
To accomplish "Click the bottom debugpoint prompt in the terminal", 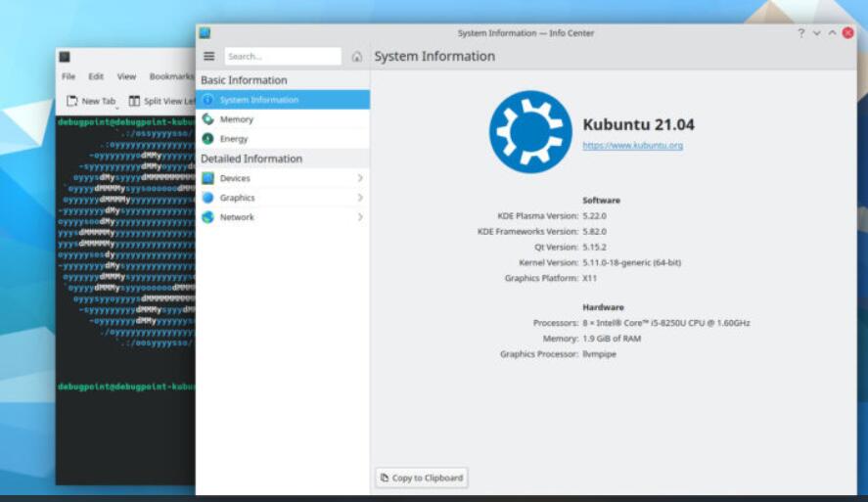I will pyautogui.click(x=126, y=387).
